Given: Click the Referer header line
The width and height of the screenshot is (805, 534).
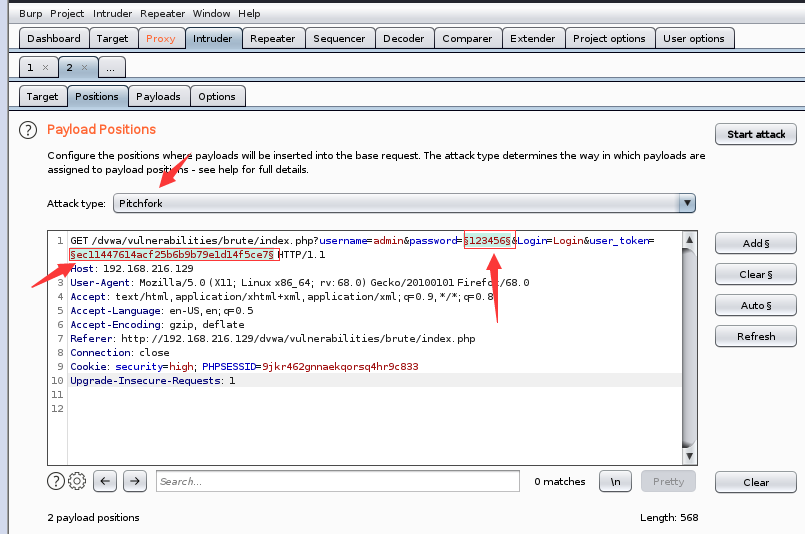Looking at the screenshot, I should click(273, 339).
